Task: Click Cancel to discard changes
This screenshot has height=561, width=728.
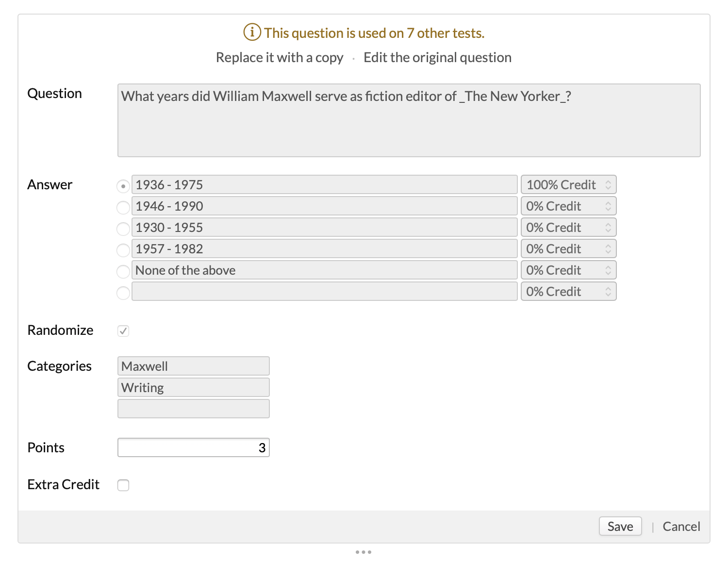Action: [681, 527]
